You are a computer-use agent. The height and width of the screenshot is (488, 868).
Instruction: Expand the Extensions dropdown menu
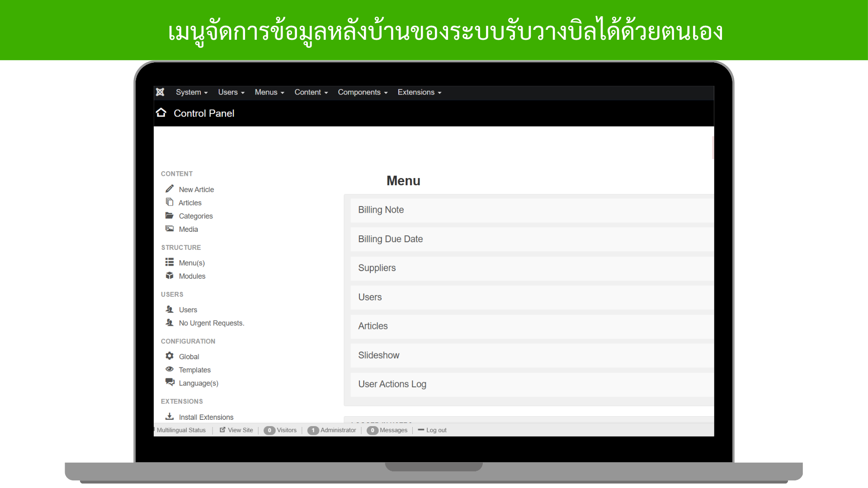[x=419, y=92]
